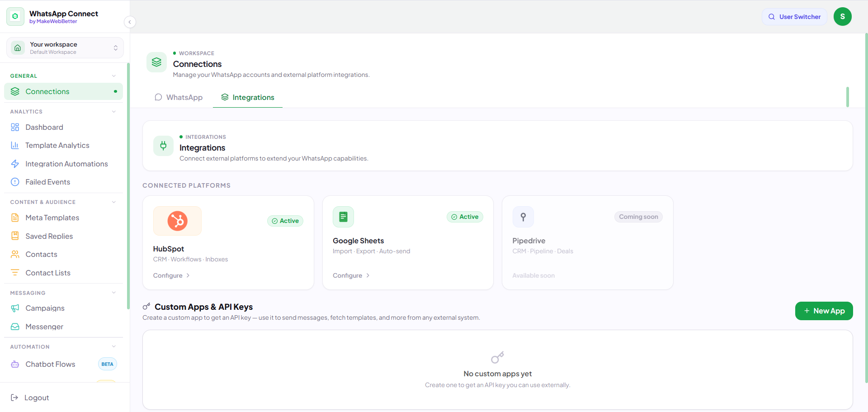Open Connections in the sidebar

[x=63, y=91]
